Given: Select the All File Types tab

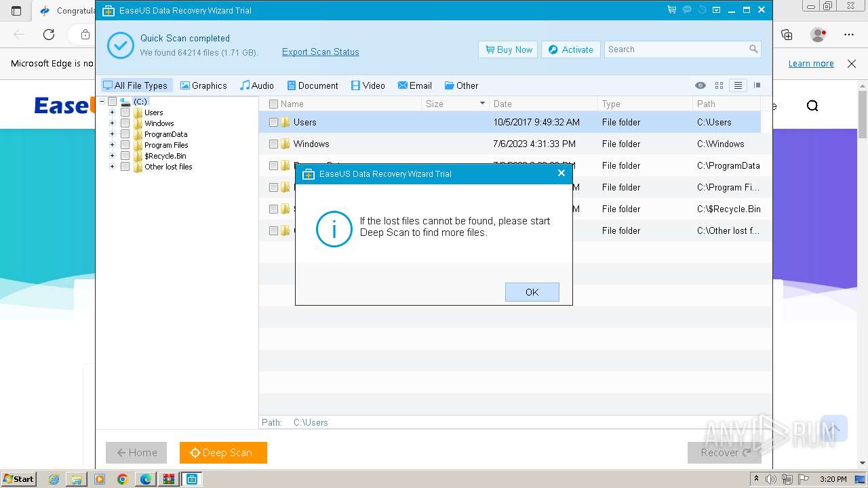Looking at the screenshot, I should [136, 85].
